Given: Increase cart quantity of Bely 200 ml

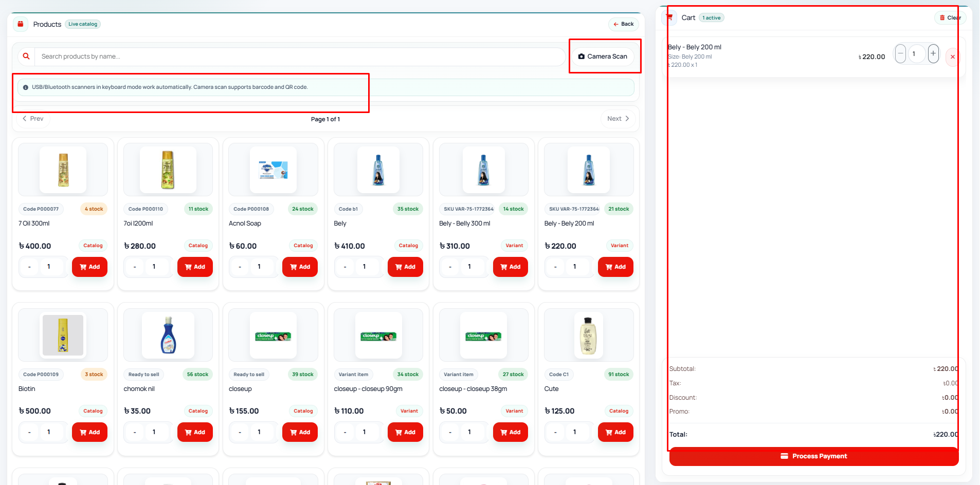Looking at the screenshot, I should click(x=933, y=53).
